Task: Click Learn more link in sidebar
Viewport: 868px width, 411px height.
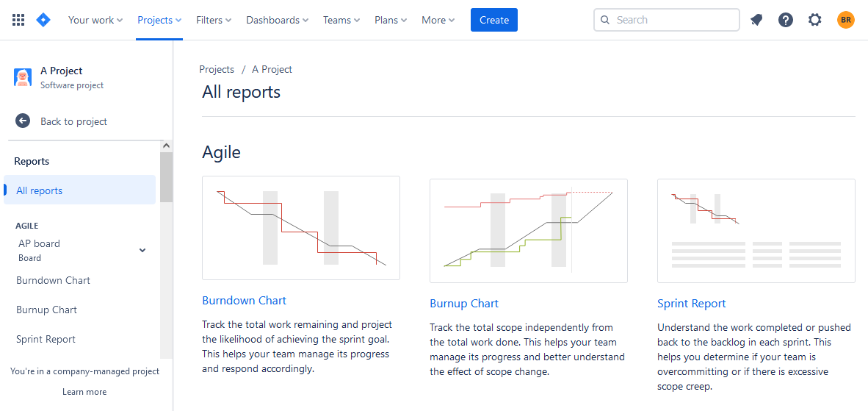Action: 84,392
